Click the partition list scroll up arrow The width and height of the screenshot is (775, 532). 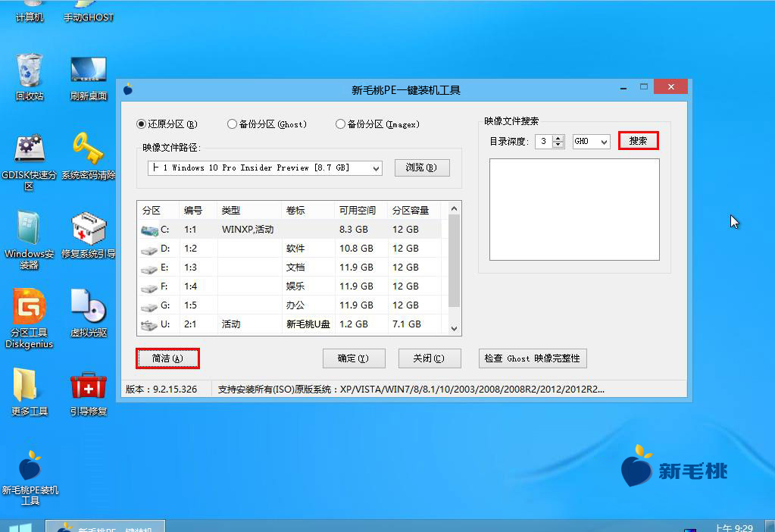[x=455, y=208]
